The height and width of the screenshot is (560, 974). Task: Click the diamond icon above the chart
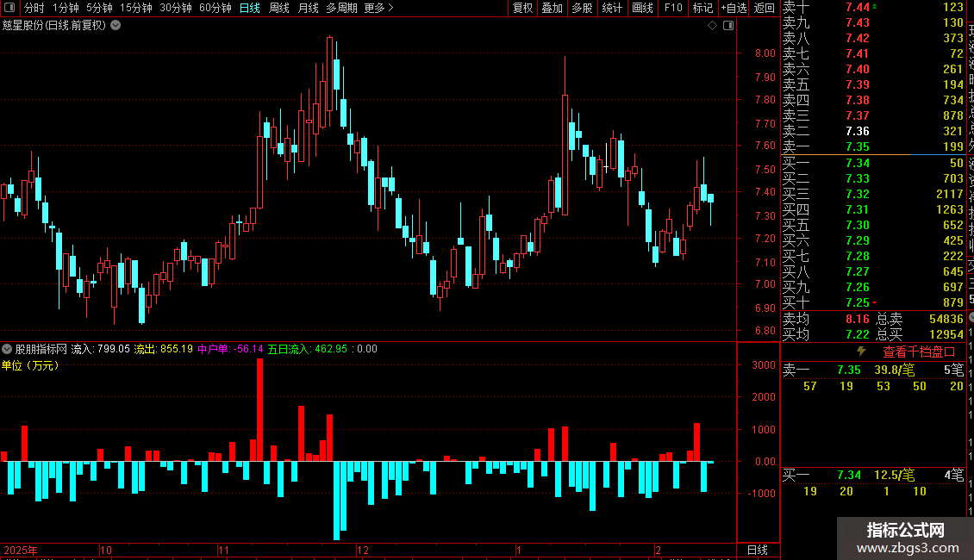pyautogui.click(x=713, y=26)
